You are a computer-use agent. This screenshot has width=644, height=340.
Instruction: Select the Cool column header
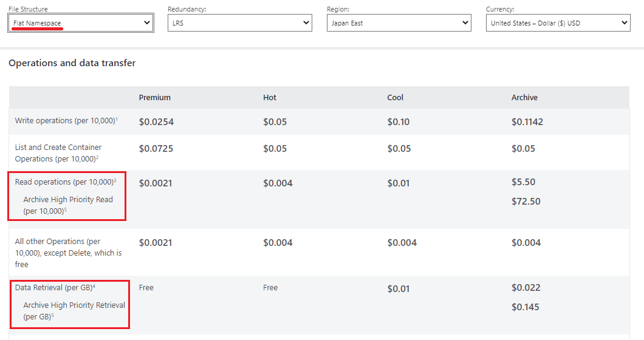[x=395, y=98]
